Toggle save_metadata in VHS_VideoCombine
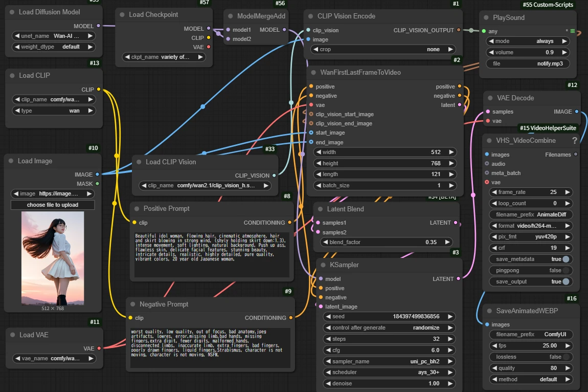Image resolution: width=588 pixels, height=392 pixels. click(x=566, y=259)
